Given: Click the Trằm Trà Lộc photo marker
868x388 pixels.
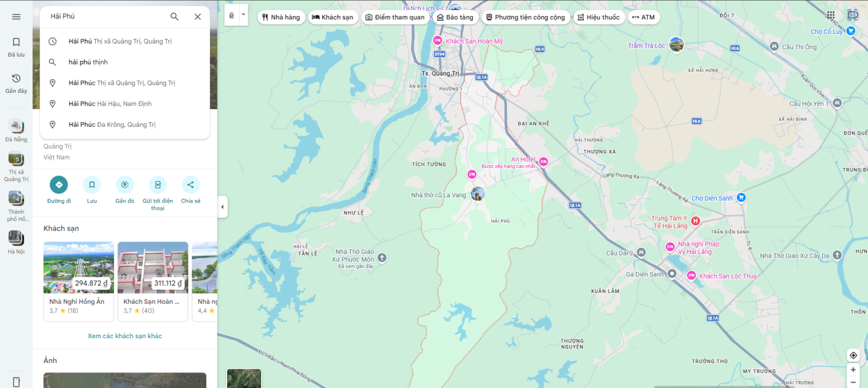Looking at the screenshot, I should [676, 44].
